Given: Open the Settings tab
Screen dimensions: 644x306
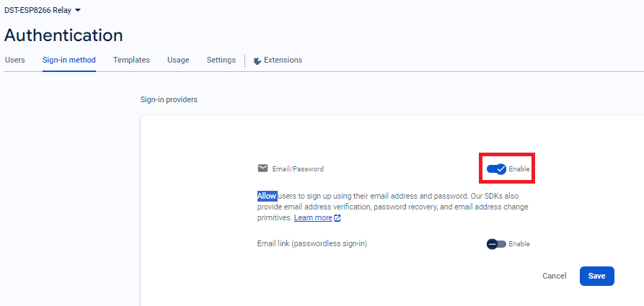Looking at the screenshot, I should pyautogui.click(x=221, y=60).
